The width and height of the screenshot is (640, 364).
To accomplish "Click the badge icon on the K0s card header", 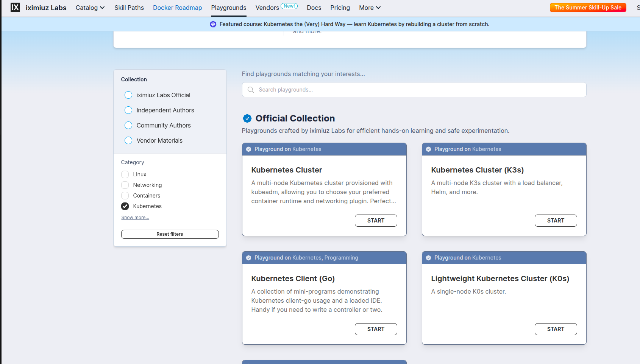I will [428, 258].
